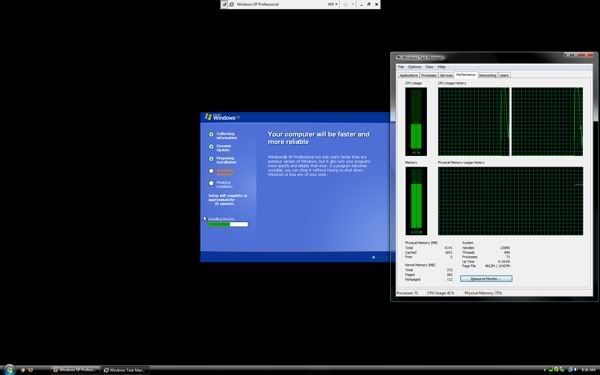Click the Resource Monitor button
The image size is (600, 375).
tap(486, 279)
